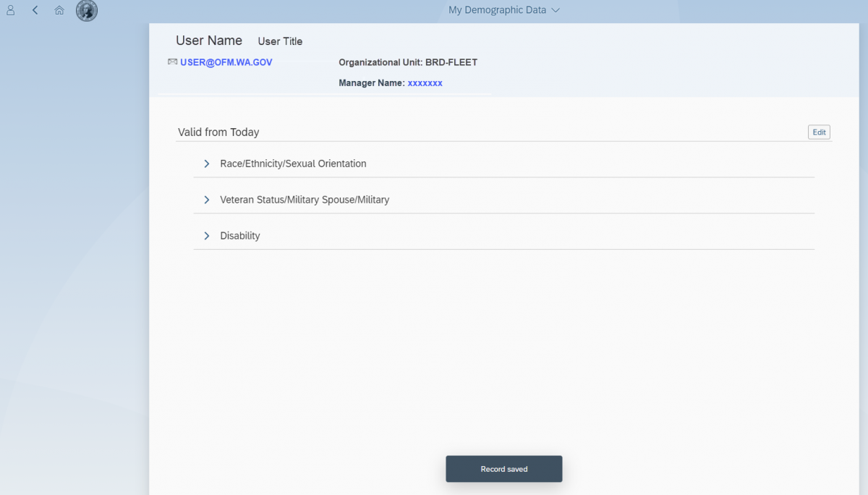Select the My Demographic Data title
Image resolution: width=868 pixels, height=495 pixels.
pos(498,10)
